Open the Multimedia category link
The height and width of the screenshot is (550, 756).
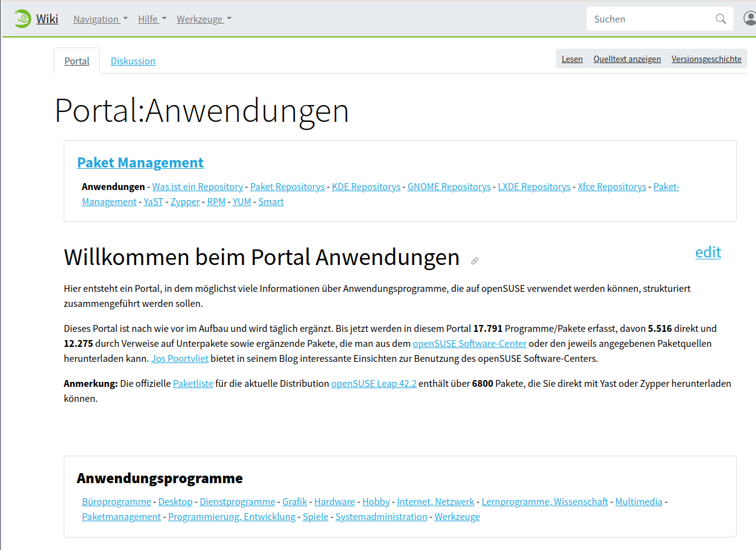tap(639, 501)
